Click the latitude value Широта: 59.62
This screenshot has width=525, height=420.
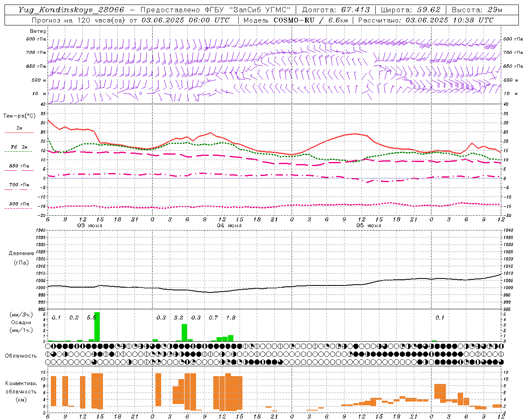click(x=411, y=10)
